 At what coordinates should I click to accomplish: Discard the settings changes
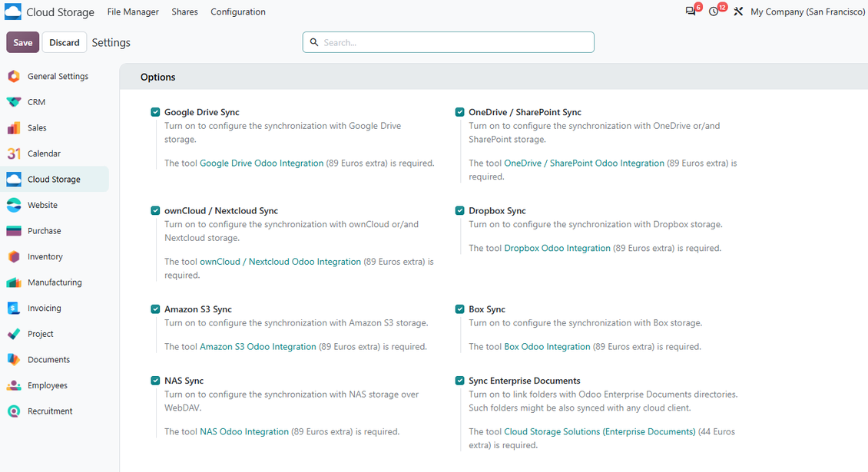click(65, 43)
